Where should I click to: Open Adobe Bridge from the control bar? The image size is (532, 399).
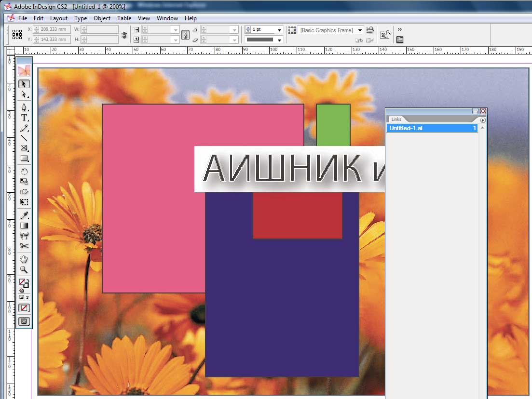(385, 34)
